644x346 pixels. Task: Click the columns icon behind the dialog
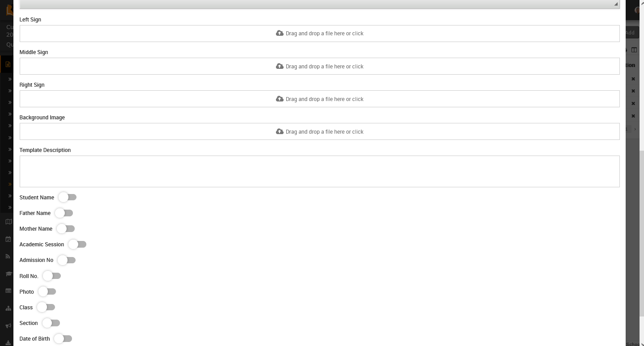(634, 50)
